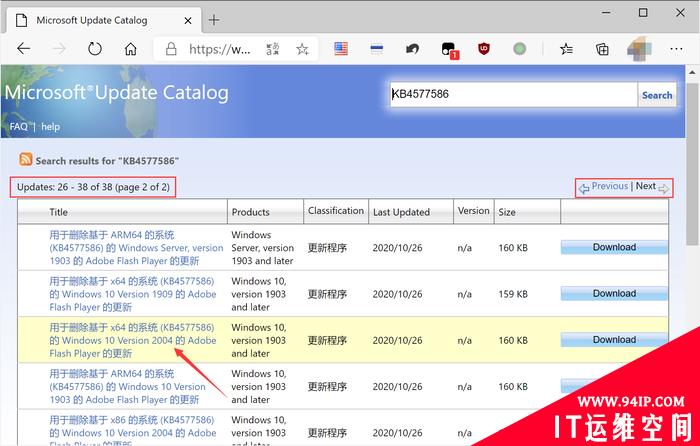Image resolution: width=700 pixels, height=446 pixels.
Task: Open the US flag extension icon
Action: pyautogui.click(x=341, y=48)
